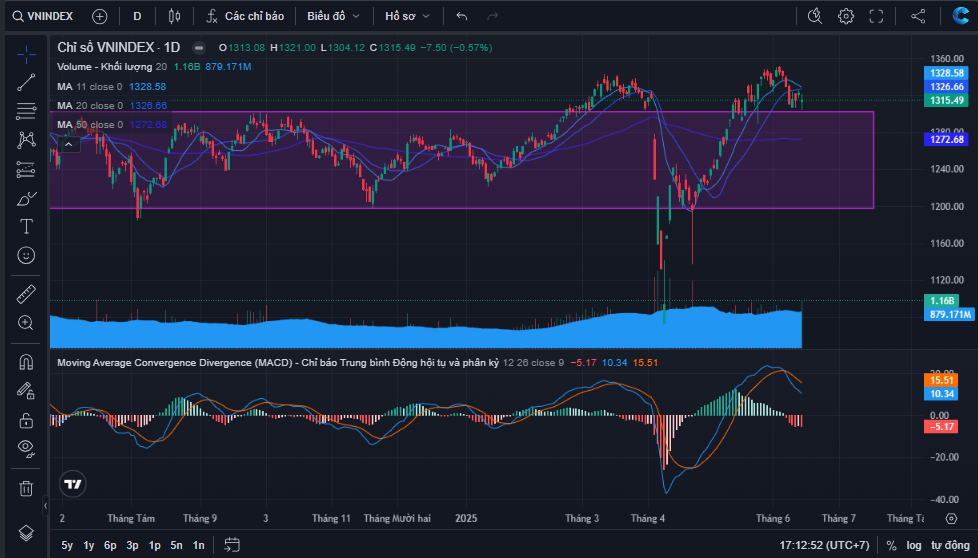Image resolution: width=978 pixels, height=558 pixels.
Task: Select the purple range rectangle drawing
Action: pos(462,160)
